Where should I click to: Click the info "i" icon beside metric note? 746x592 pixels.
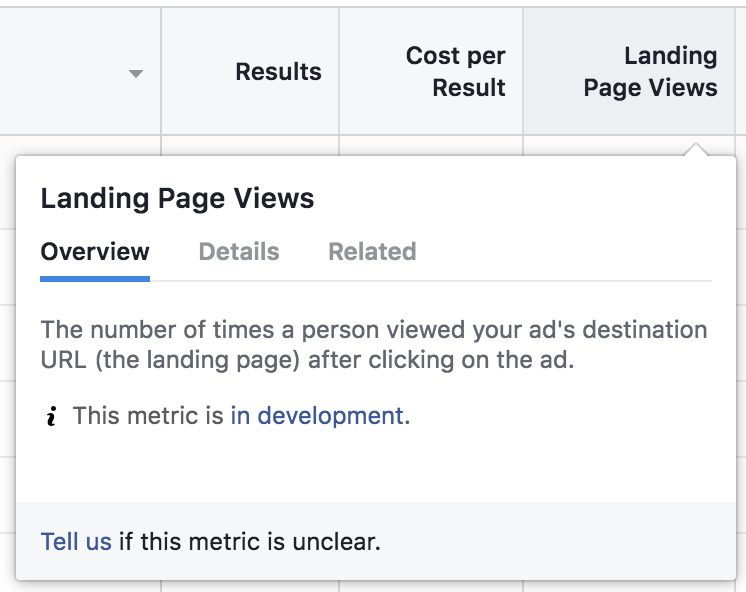[51, 416]
